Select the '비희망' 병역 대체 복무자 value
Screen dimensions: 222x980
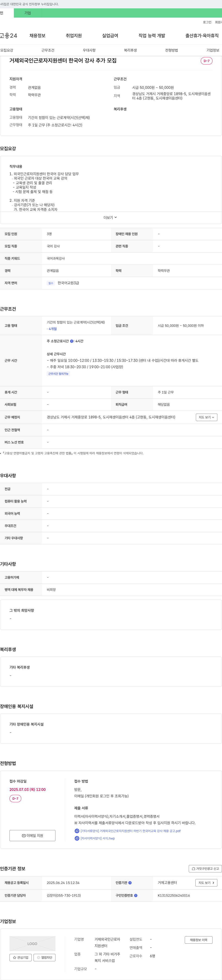point(51,590)
